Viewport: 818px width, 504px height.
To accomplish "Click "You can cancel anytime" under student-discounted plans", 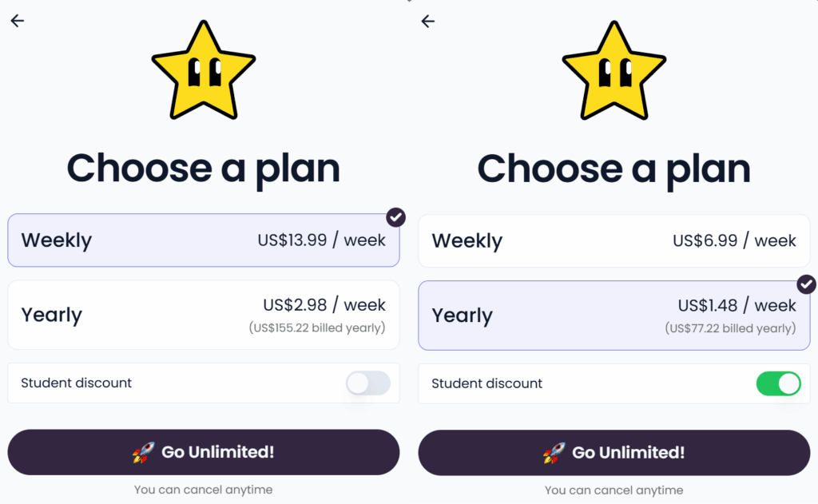I will 613,490.
